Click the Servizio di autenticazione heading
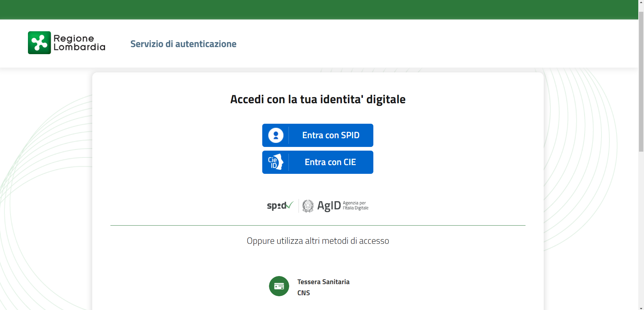This screenshot has width=644, height=310. [x=183, y=44]
